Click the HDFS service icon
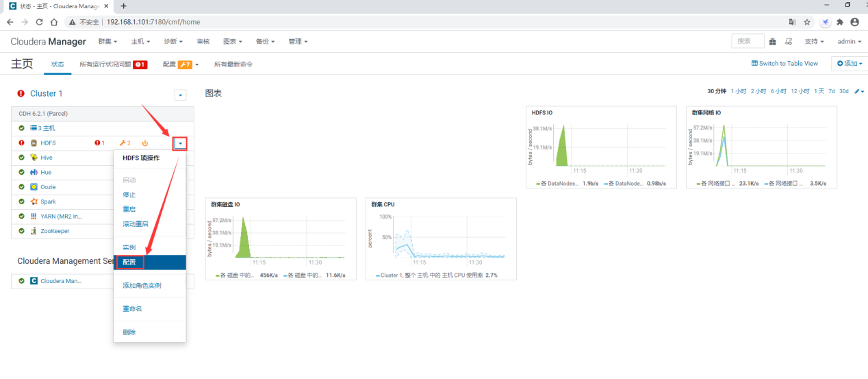868x379 pixels. [x=34, y=143]
